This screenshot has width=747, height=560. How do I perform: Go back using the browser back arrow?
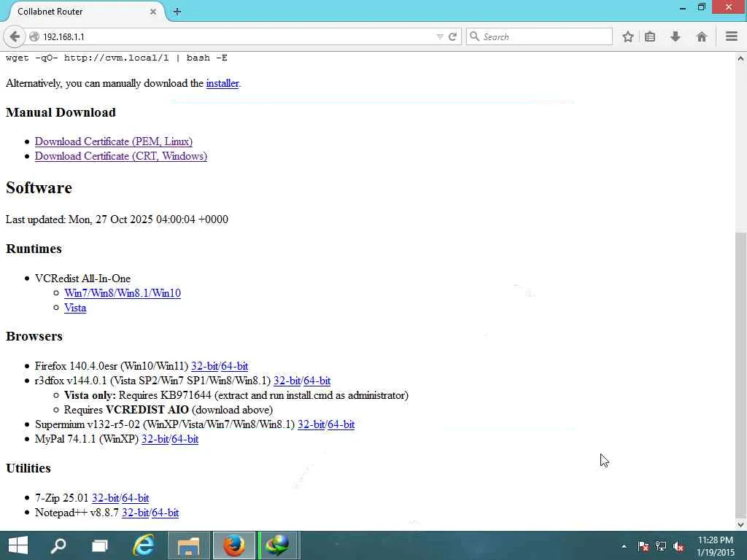(15, 36)
